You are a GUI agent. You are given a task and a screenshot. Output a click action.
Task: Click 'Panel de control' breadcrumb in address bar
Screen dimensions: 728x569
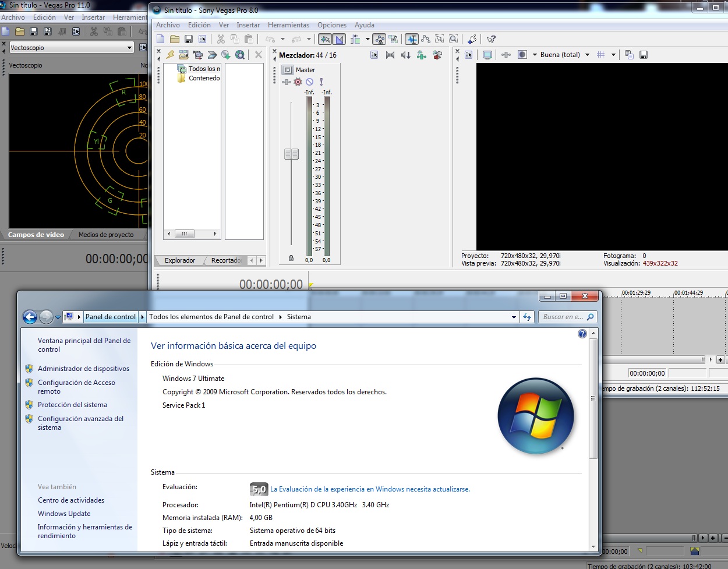coord(111,317)
